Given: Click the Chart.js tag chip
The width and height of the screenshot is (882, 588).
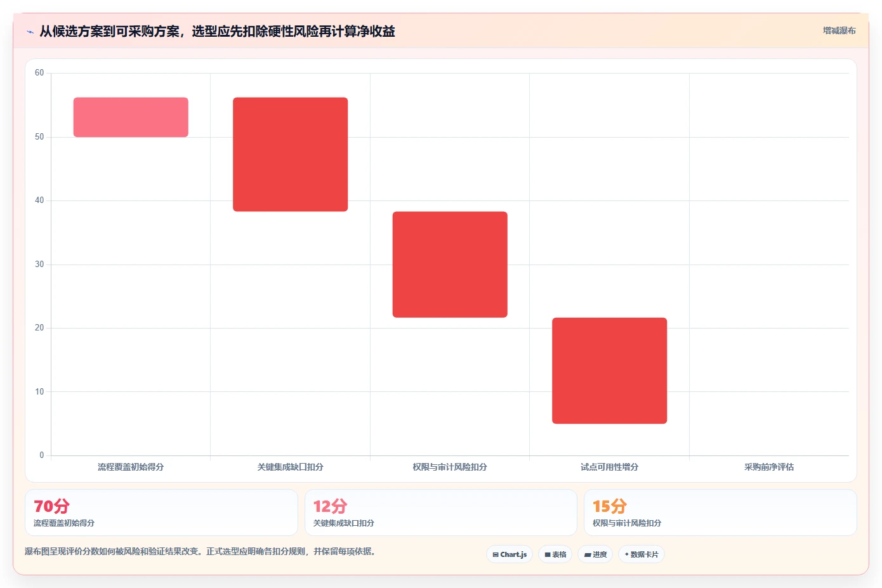Looking at the screenshot, I should [x=510, y=554].
